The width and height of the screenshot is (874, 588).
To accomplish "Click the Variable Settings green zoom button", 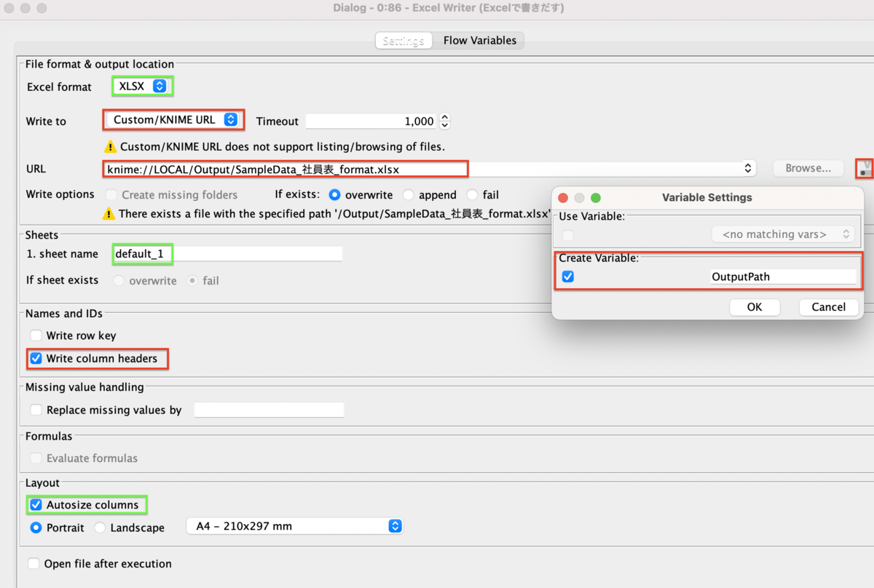I will point(596,198).
